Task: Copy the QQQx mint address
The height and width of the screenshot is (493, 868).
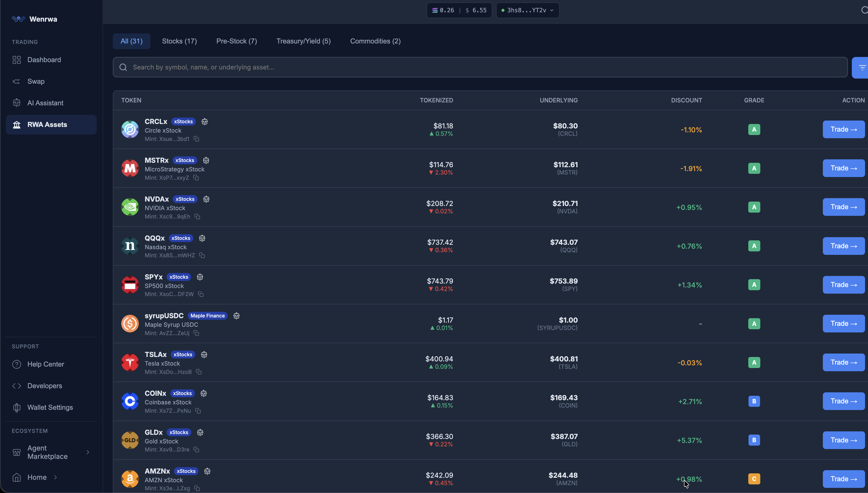Action: click(x=202, y=255)
